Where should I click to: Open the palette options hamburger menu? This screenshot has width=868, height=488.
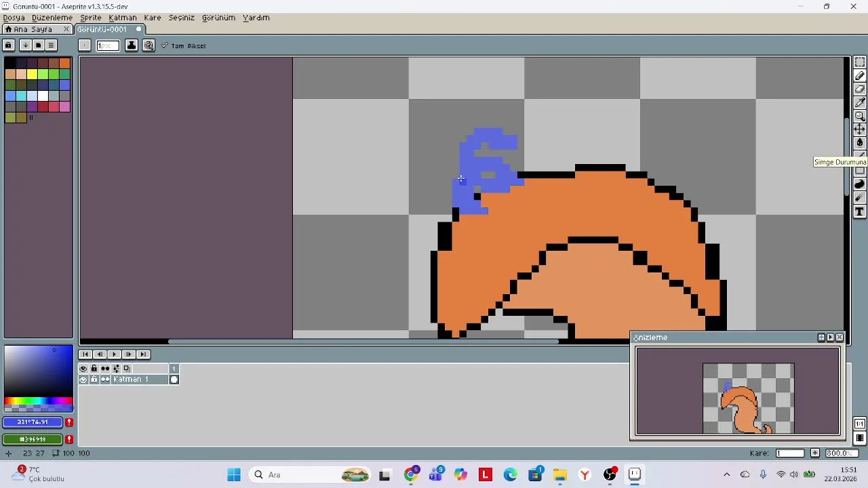coord(51,45)
